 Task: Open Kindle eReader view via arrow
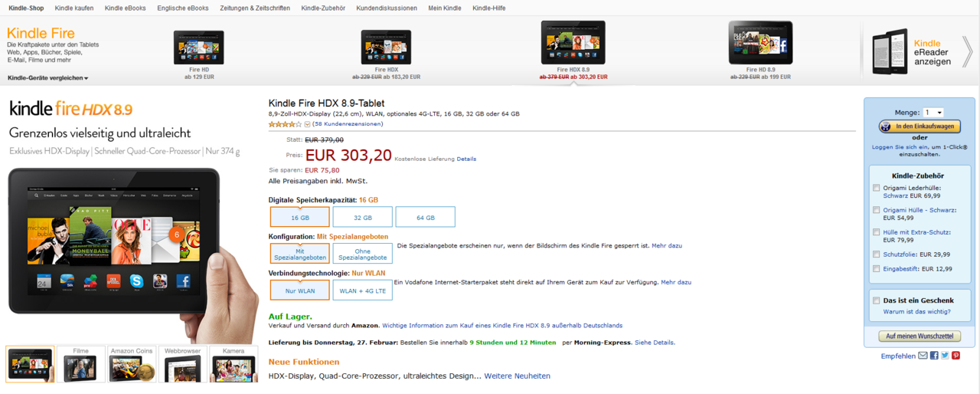coord(967,52)
